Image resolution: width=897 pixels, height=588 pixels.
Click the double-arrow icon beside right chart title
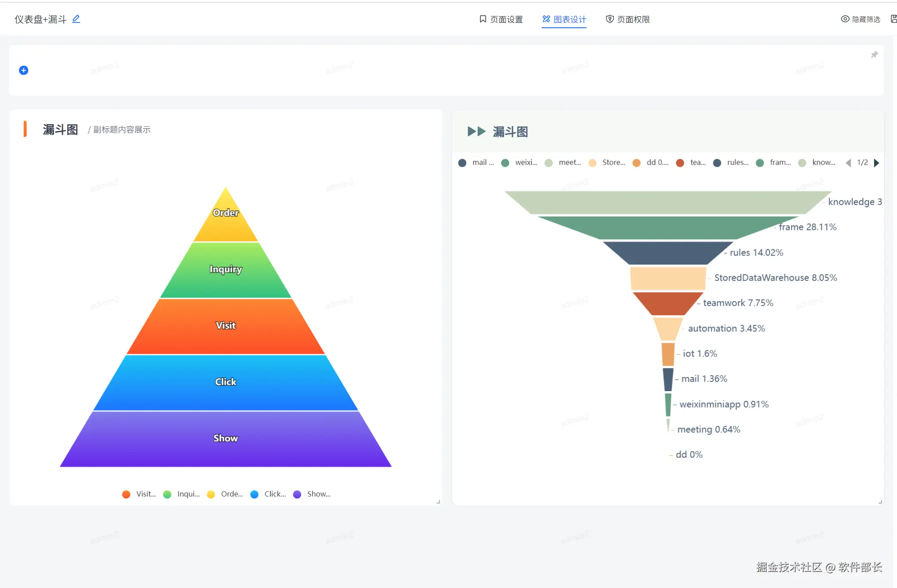coord(476,132)
